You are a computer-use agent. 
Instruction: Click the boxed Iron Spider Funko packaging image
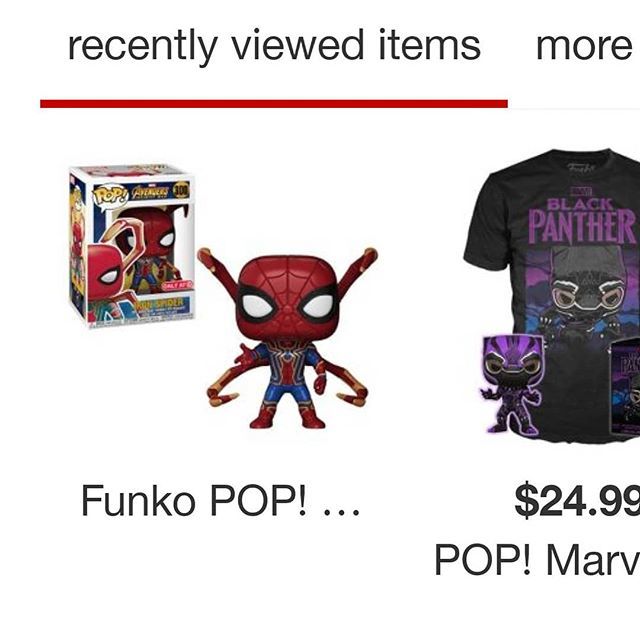131,246
